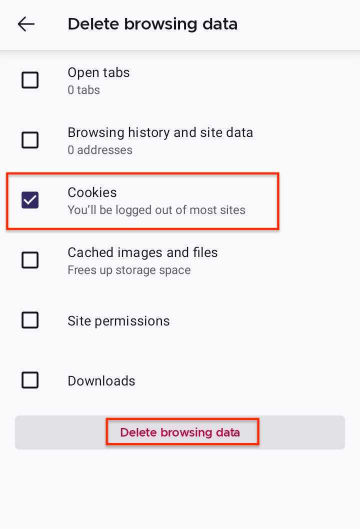Tap the Cached images and files label

coord(142,253)
